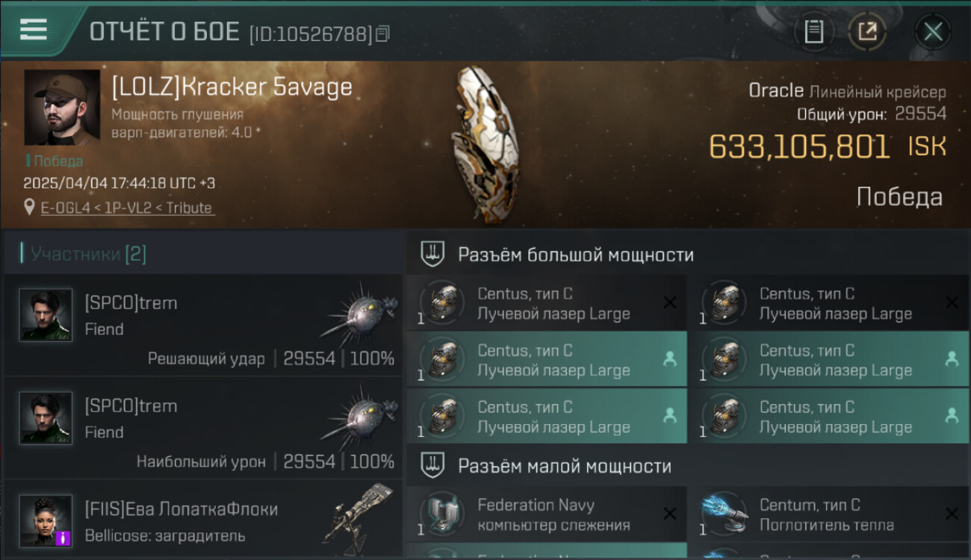
Task: Click Kracker Savage's pilot portrait
Action: 62,108
